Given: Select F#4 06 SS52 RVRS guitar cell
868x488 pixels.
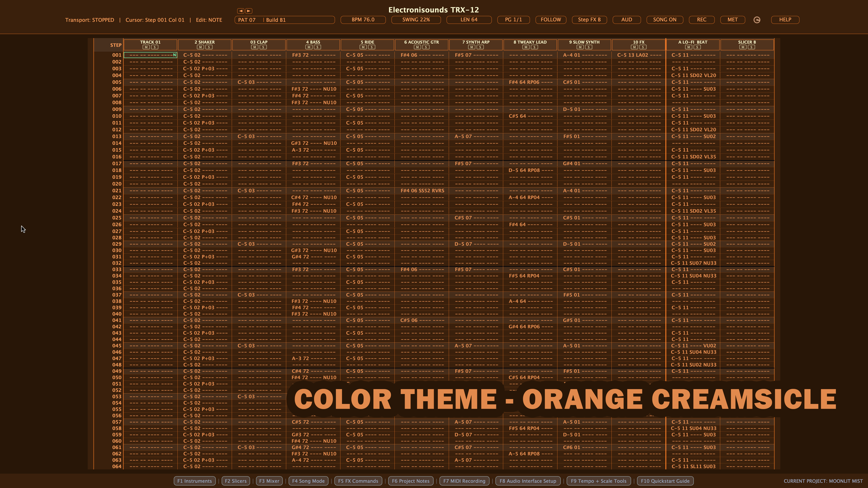Looking at the screenshot, I should pos(422,191).
